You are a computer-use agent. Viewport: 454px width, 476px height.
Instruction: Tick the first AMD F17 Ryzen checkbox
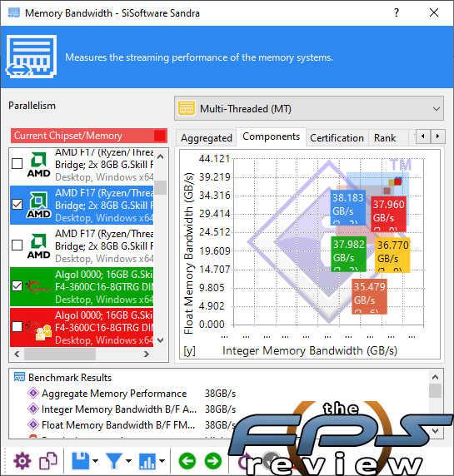17,163
